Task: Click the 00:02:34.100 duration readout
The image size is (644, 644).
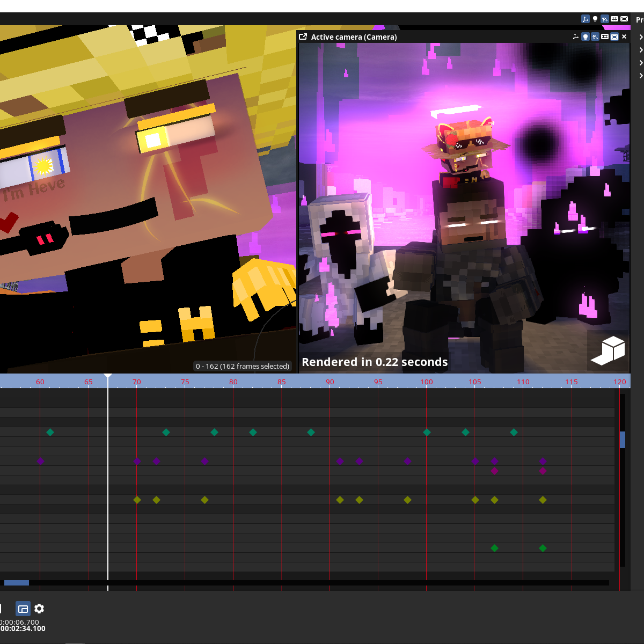Action: (23, 628)
